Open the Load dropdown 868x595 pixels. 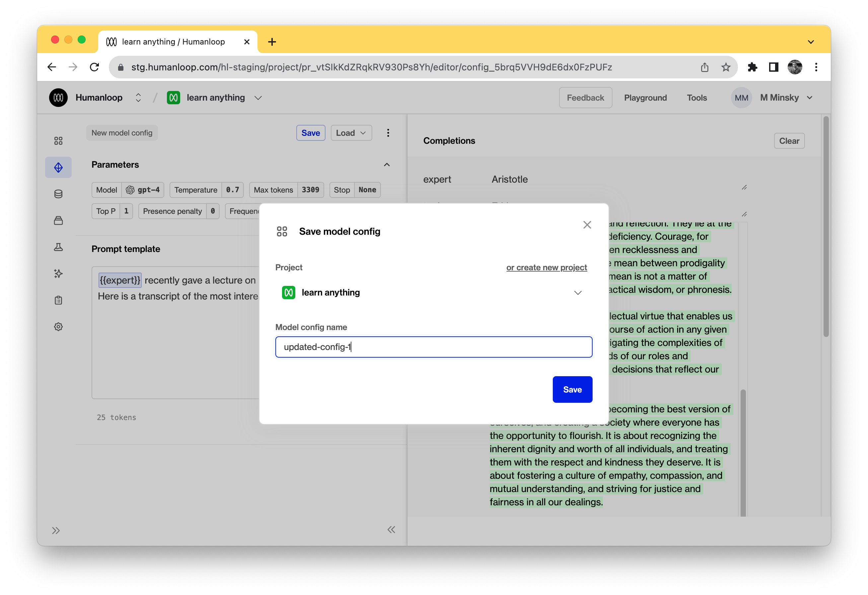[x=351, y=133]
